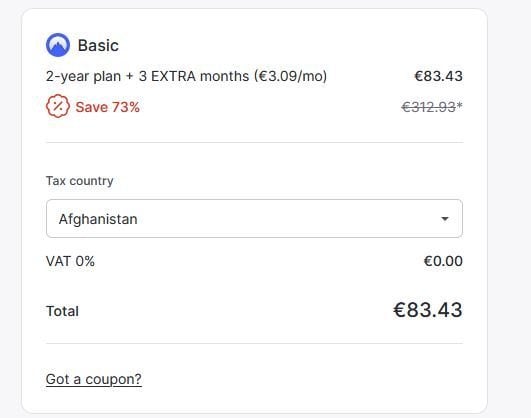The image size is (531, 418).
Task: Click the large €83.43 total amount
Action: [428, 310]
